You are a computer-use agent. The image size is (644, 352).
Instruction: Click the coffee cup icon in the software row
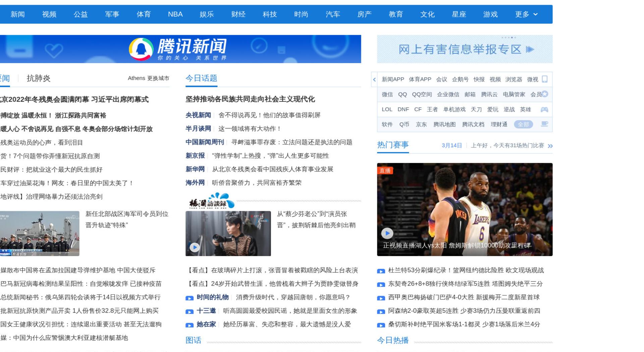click(x=544, y=124)
